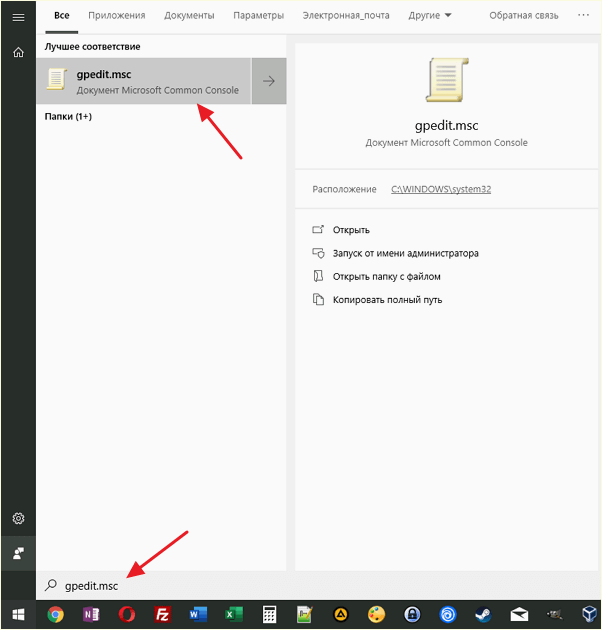The image size is (602, 630).
Task: Switch to the Параметры tab
Action: pos(258,16)
